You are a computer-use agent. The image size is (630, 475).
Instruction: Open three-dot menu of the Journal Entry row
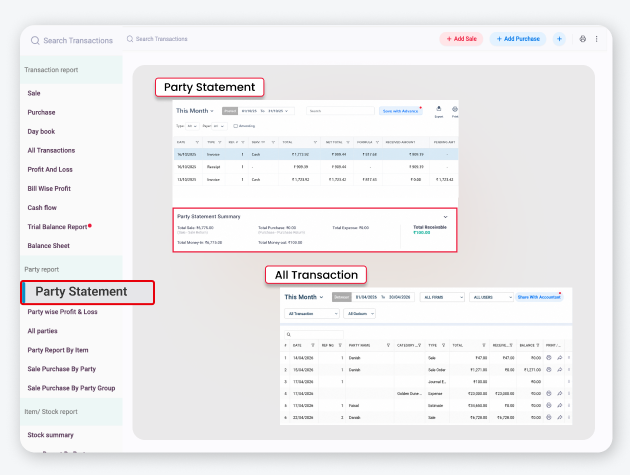569,382
